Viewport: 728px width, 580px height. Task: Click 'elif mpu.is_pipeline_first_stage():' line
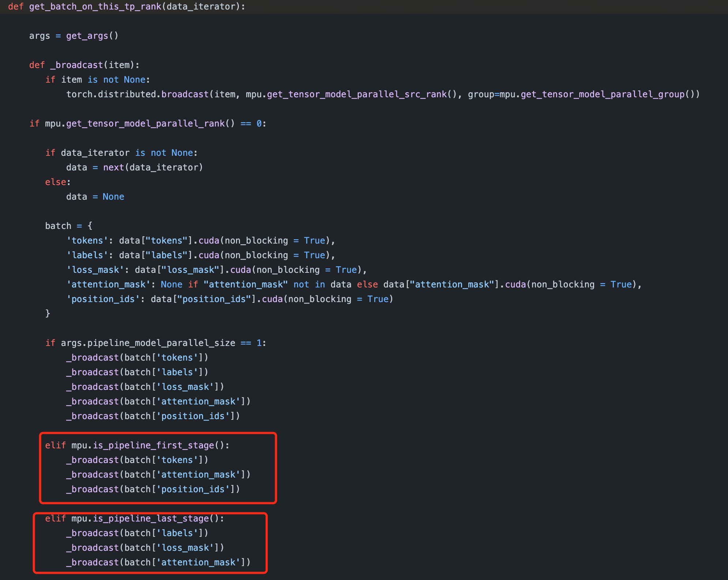click(137, 445)
